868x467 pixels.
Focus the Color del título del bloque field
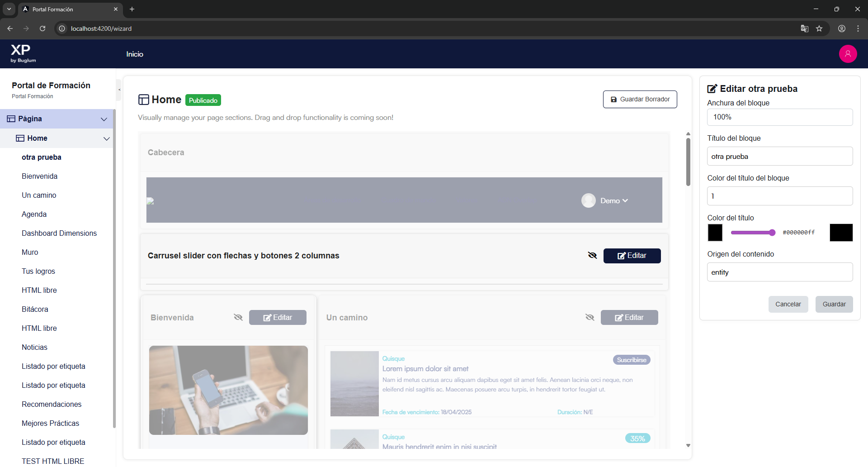(x=780, y=196)
